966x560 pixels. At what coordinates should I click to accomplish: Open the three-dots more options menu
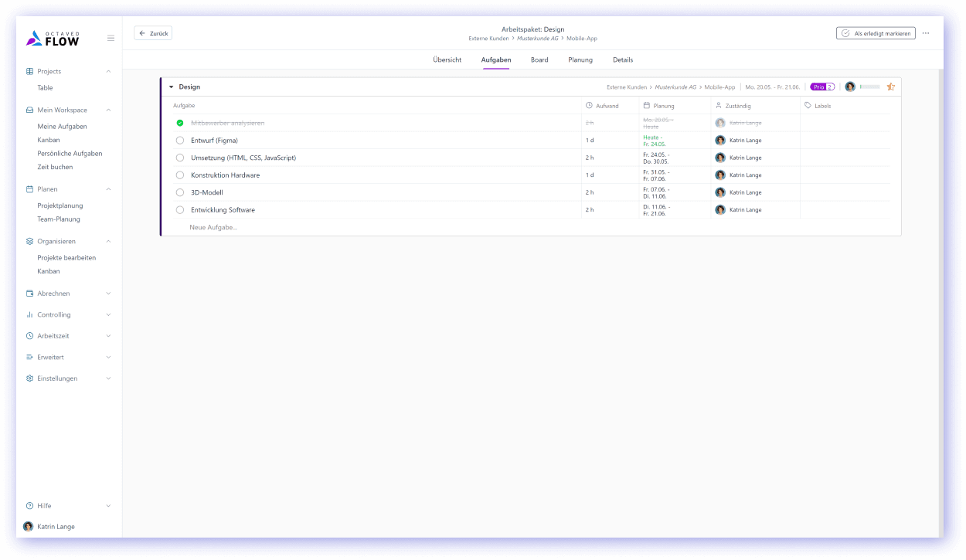(x=926, y=34)
